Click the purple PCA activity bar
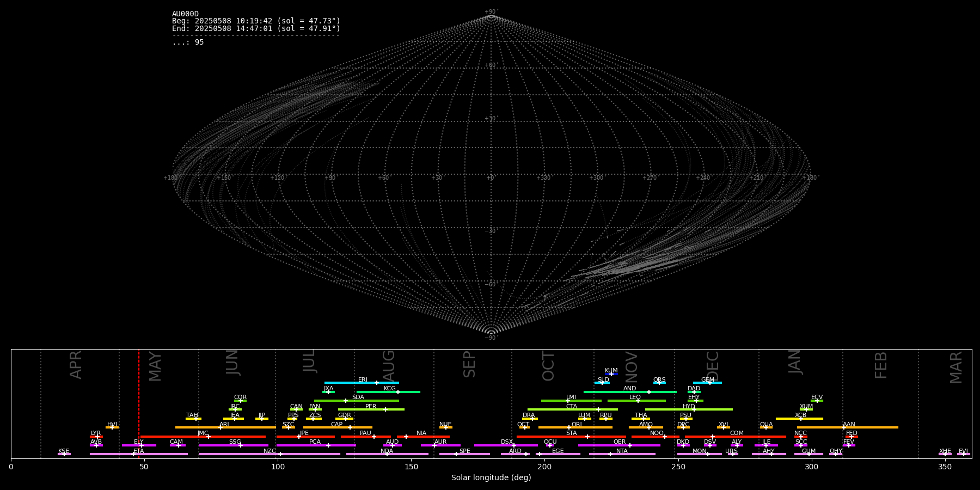The image size is (980, 490). [316, 445]
